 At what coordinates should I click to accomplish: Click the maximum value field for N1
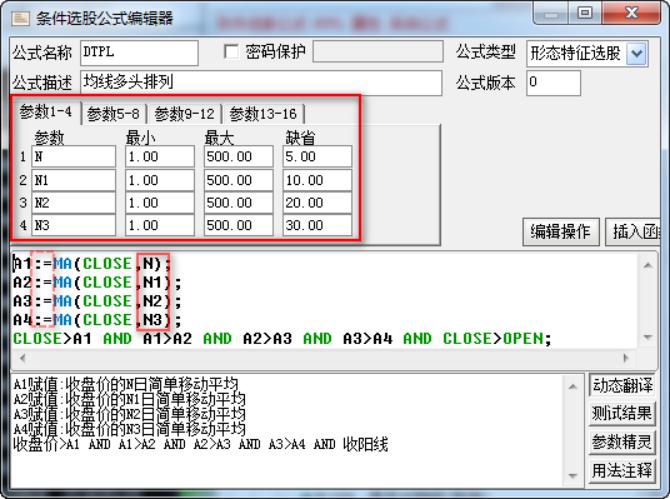click(x=238, y=180)
